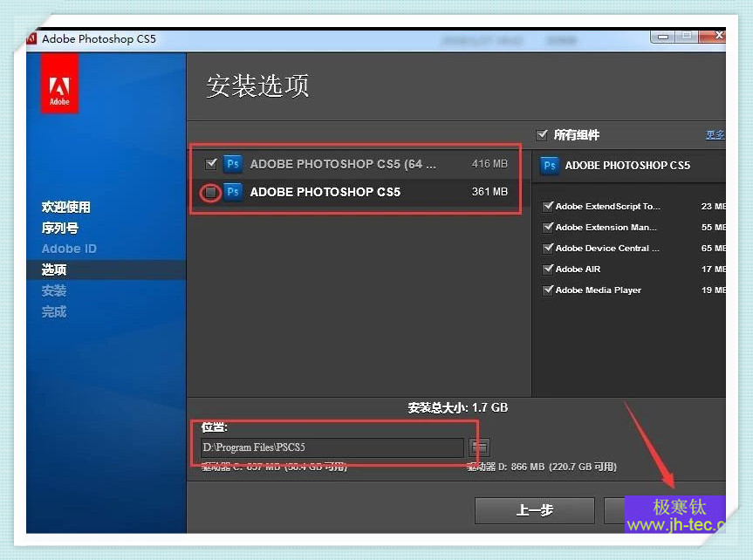The width and height of the screenshot is (753, 560).
Task: Click the Adobe logo in the sidebar
Action: point(59,84)
